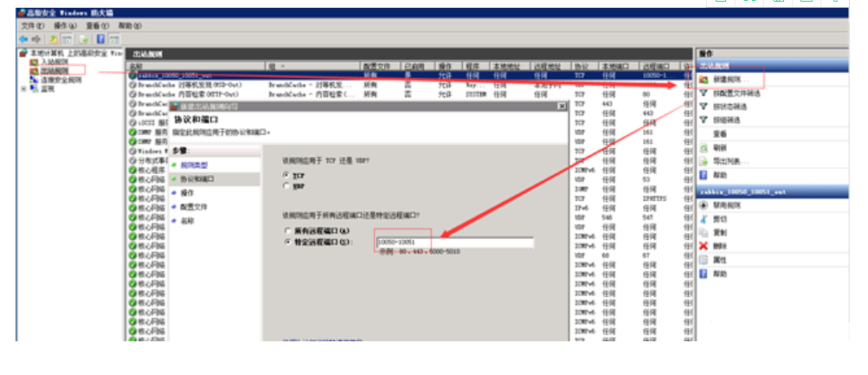Select 特定远程端口(S) radio button
Screen dimensions: 868x375
point(287,242)
